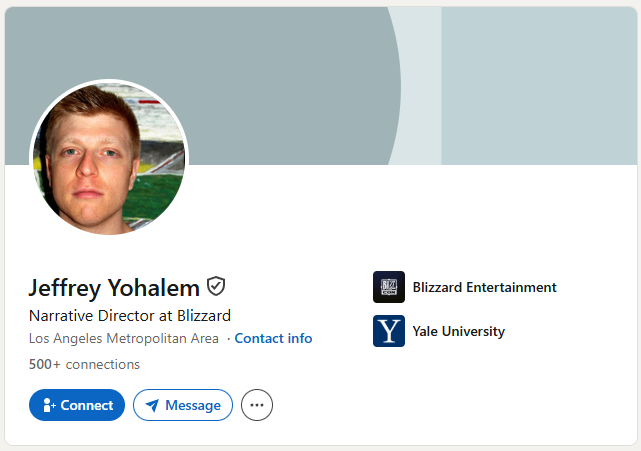Click the white ring bordering the profile photo

tap(108, 83)
